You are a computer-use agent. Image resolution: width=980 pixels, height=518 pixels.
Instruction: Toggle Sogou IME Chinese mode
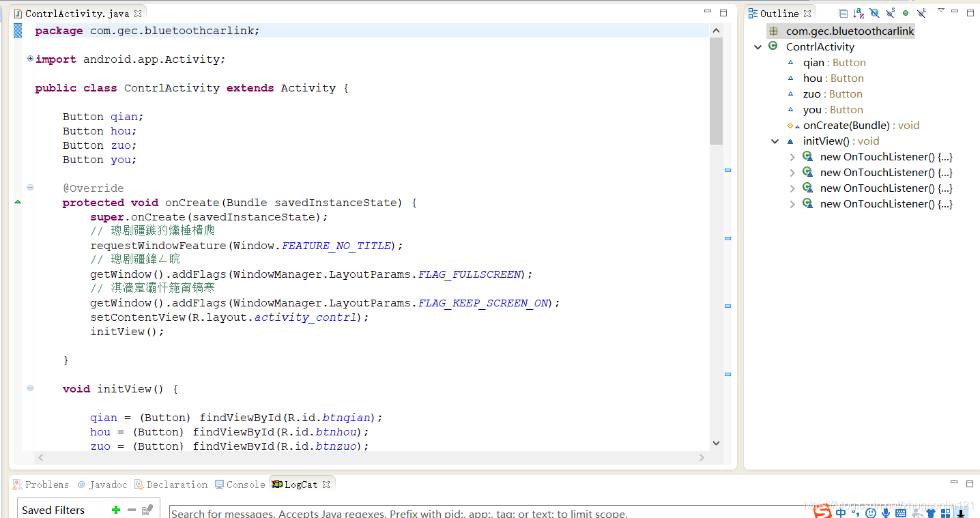(x=841, y=513)
